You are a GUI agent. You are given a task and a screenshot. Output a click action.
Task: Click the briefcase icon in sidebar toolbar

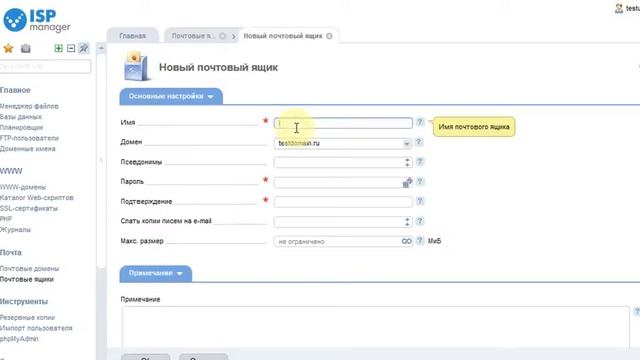click(x=26, y=49)
